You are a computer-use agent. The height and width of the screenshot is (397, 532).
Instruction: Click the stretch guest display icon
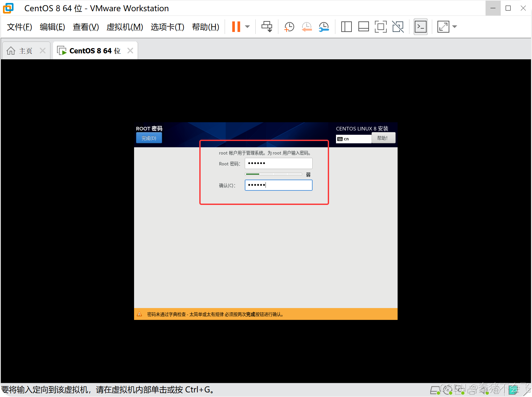coord(443,27)
